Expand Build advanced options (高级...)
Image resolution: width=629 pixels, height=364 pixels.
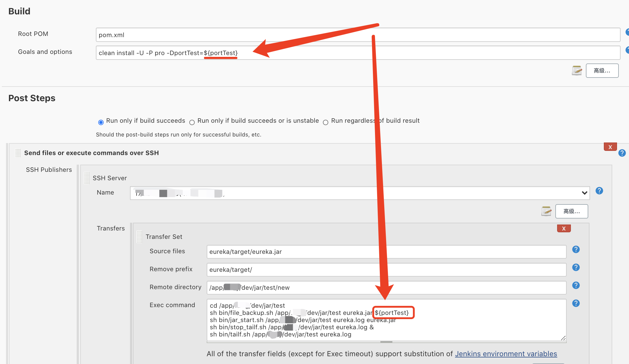pos(602,71)
